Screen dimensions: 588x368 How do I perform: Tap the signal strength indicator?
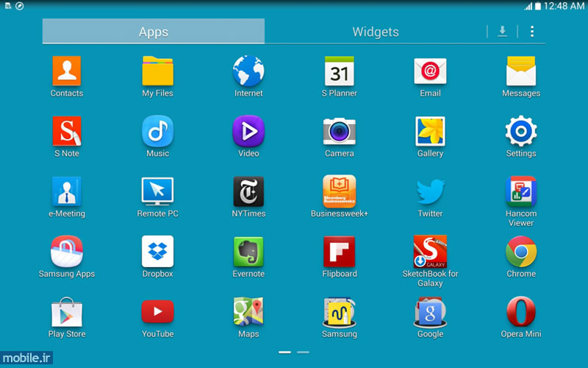click(x=528, y=6)
